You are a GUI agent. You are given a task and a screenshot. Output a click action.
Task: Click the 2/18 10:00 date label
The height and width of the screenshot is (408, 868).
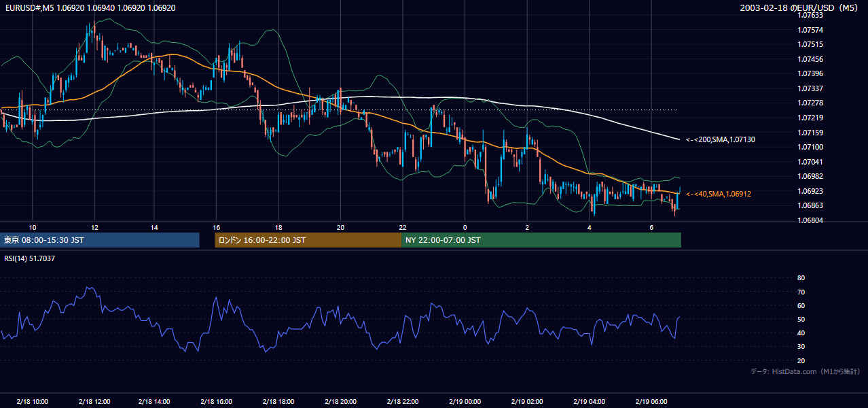pos(34,401)
